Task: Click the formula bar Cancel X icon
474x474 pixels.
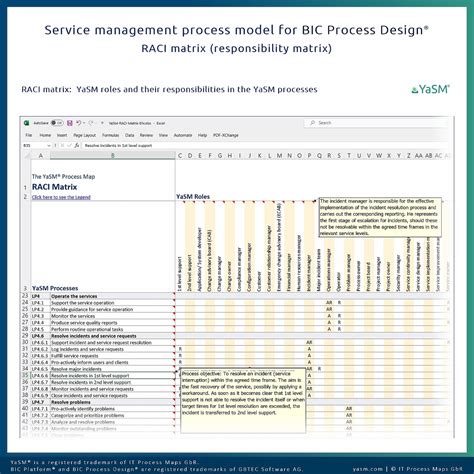Action: coord(62,146)
